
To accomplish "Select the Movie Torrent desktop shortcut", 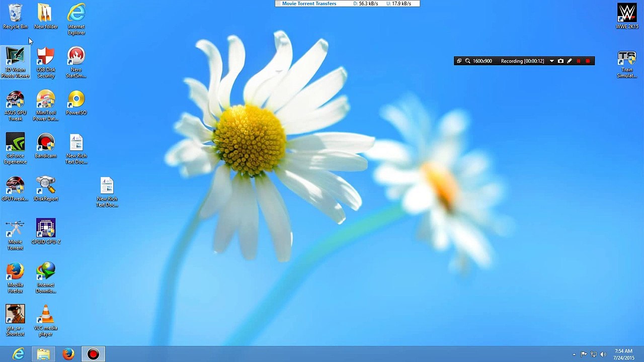I will click(x=15, y=235).
